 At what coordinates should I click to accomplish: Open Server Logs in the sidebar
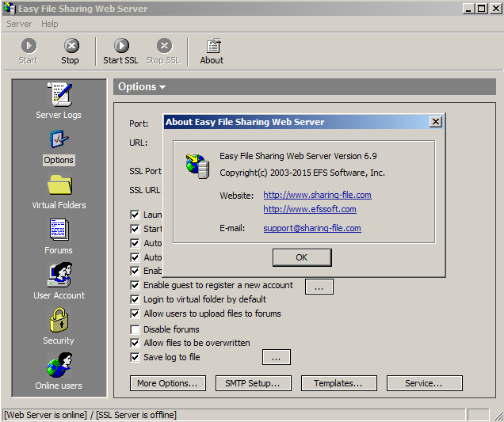(x=59, y=101)
